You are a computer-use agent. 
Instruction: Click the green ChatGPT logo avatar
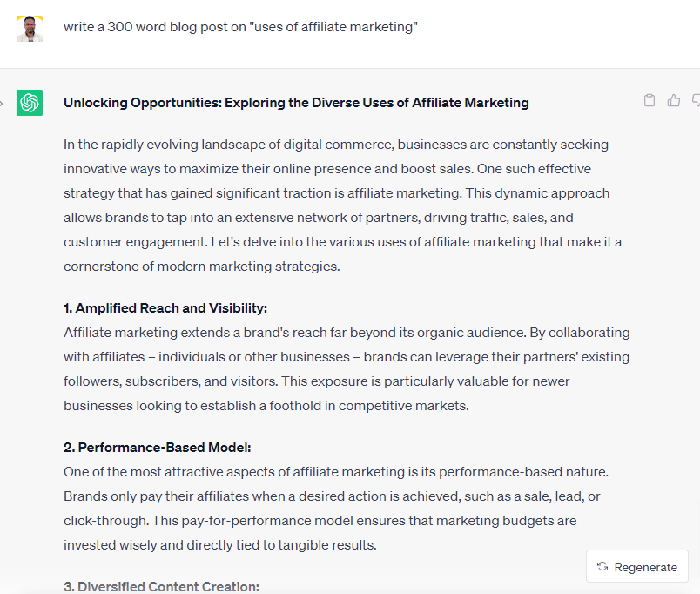(30, 103)
